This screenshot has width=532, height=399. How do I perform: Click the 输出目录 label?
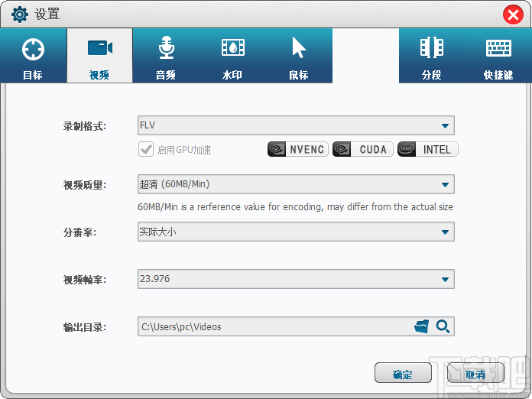coord(85,327)
